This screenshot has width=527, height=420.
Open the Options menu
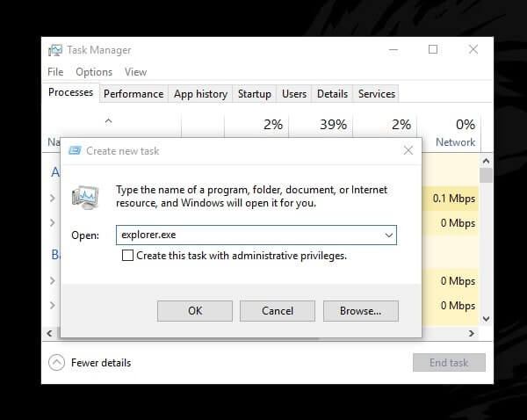(x=94, y=72)
